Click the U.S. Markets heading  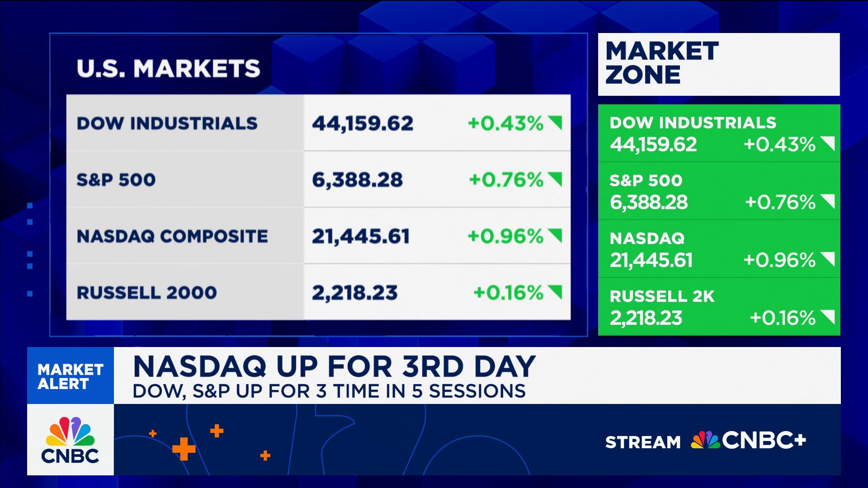tap(168, 69)
